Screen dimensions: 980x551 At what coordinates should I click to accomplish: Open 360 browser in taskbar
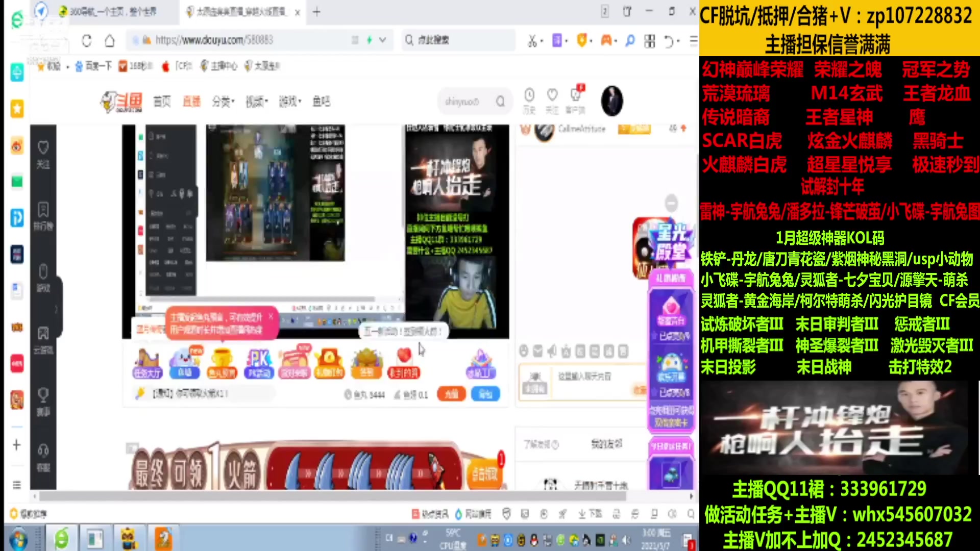[x=62, y=538]
